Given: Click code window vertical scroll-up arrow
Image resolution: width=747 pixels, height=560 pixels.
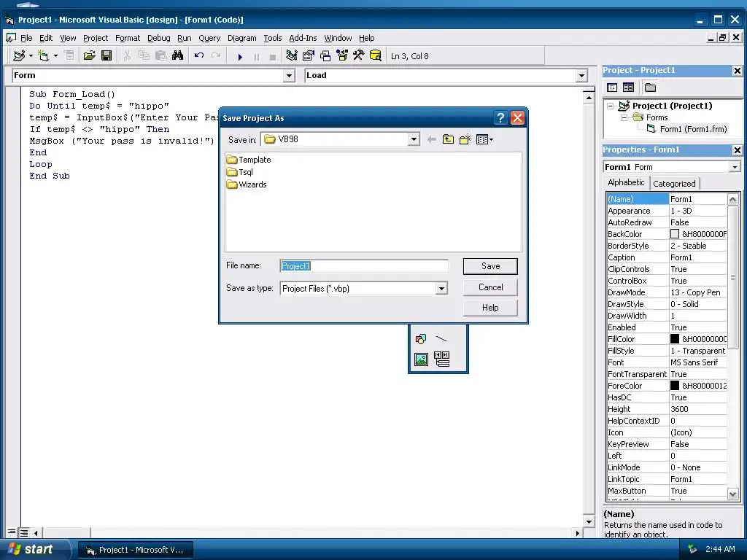Looking at the screenshot, I should pyautogui.click(x=589, y=98).
